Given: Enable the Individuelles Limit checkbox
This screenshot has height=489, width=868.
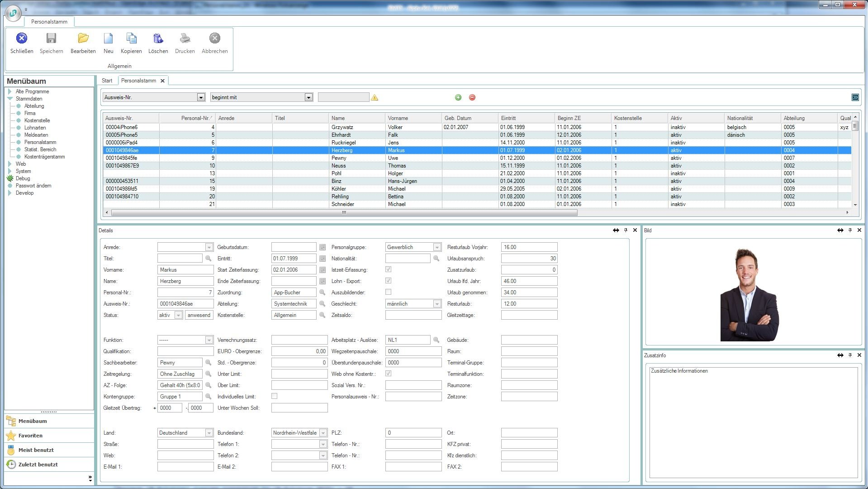Looking at the screenshot, I should coord(274,396).
